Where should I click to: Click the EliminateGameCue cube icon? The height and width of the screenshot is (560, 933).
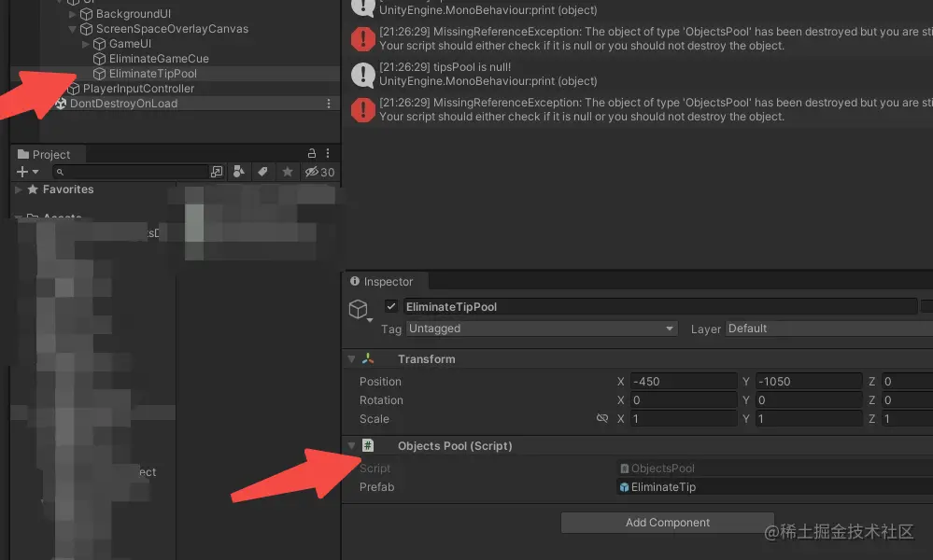[99, 58]
